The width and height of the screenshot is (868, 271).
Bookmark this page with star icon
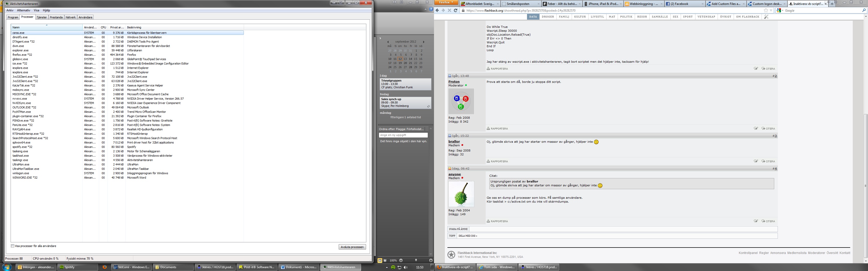766,10
